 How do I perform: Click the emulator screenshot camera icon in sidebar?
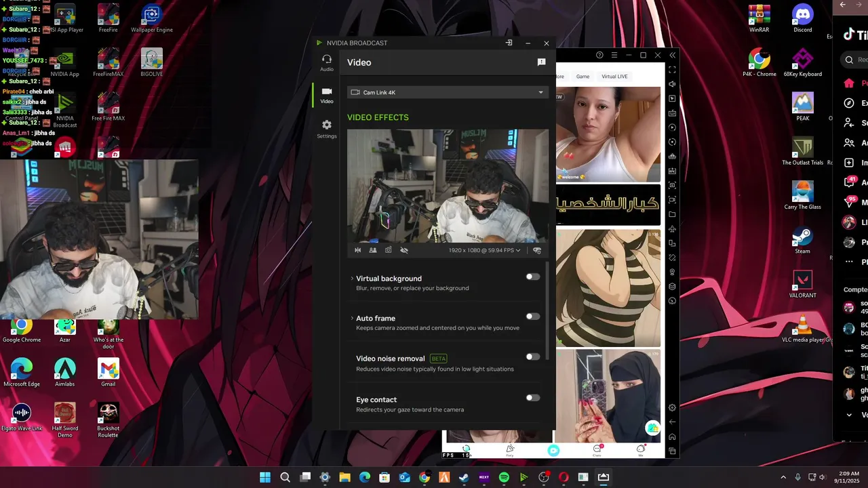coord(672,185)
